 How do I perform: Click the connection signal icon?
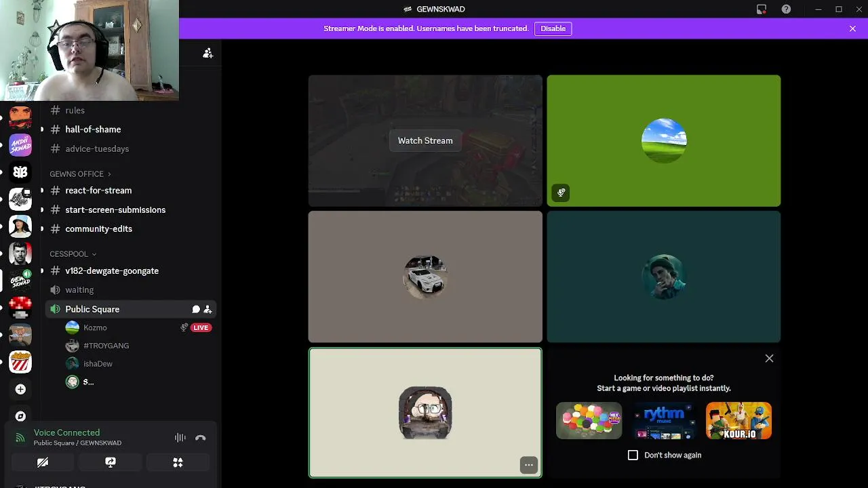point(20,438)
